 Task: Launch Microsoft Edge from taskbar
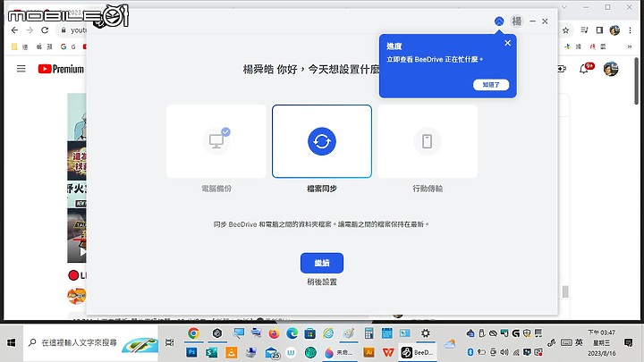click(292, 333)
